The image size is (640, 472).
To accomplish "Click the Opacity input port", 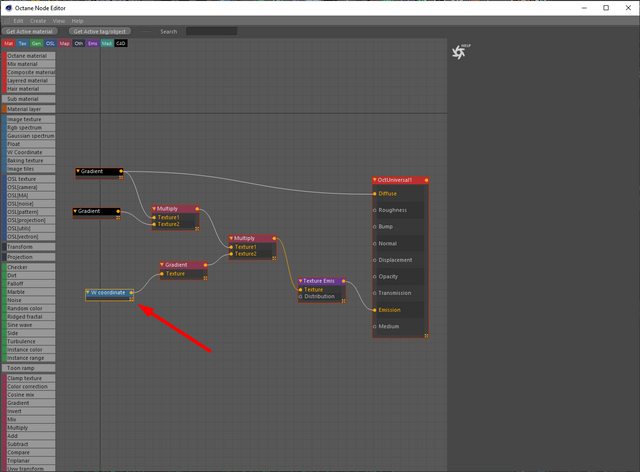I will 375,276.
